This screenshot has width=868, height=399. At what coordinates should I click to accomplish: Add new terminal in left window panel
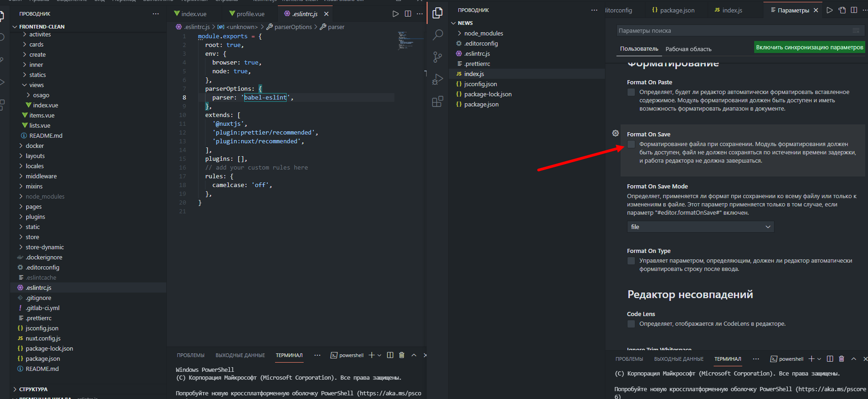[x=372, y=355]
